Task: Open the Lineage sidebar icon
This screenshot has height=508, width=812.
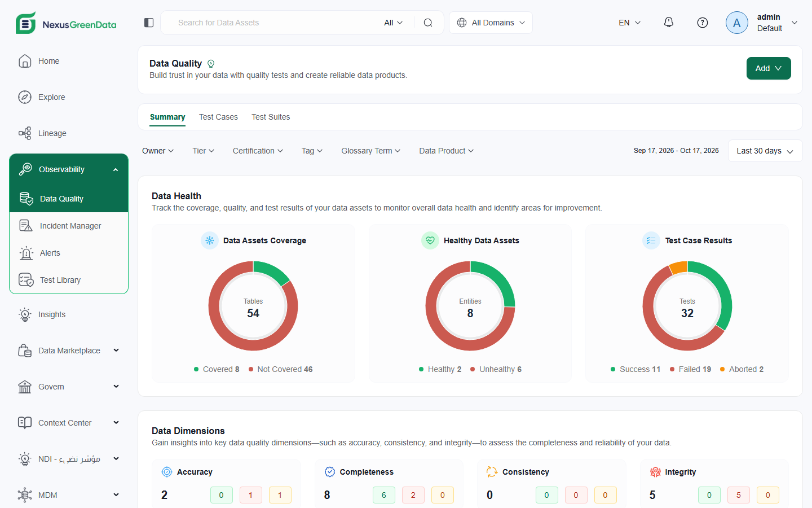Action: click(25, 133)
